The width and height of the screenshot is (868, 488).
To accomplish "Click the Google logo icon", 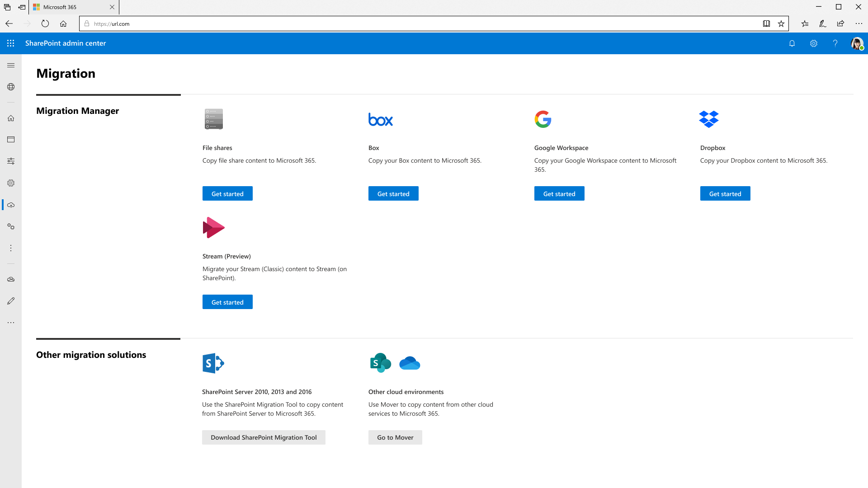I will coord(543,119).
